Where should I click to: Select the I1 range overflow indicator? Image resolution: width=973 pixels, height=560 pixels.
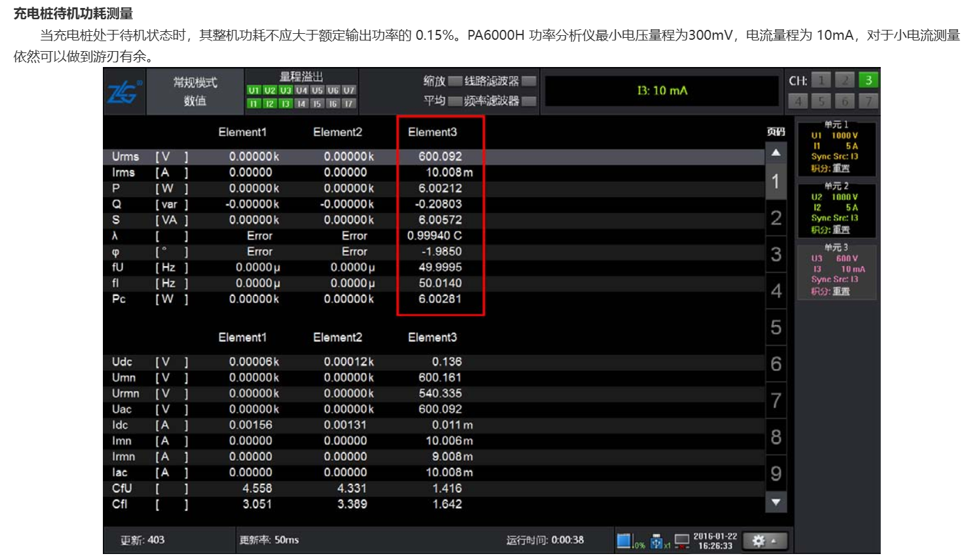[x=254, y=104]
